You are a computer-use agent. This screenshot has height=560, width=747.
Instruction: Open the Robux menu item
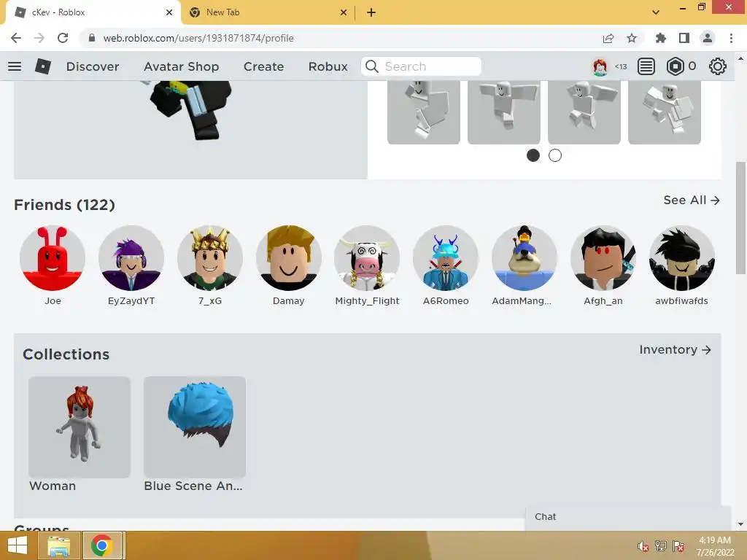pyautogui.click(x=328, y=66)
